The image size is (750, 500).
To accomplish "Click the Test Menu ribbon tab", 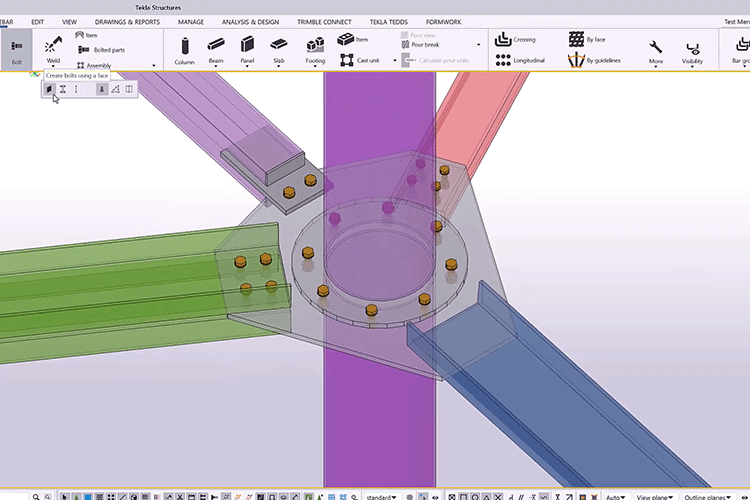I will coord(737,22).
